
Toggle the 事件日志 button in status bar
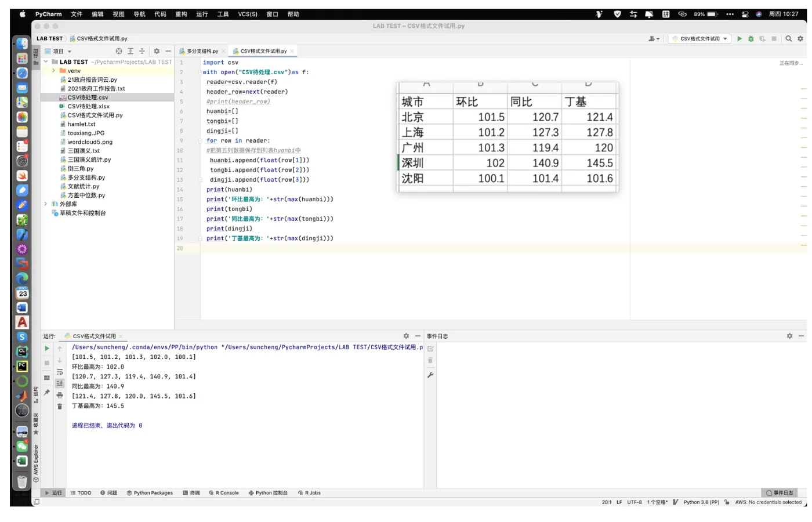(780, 493)
